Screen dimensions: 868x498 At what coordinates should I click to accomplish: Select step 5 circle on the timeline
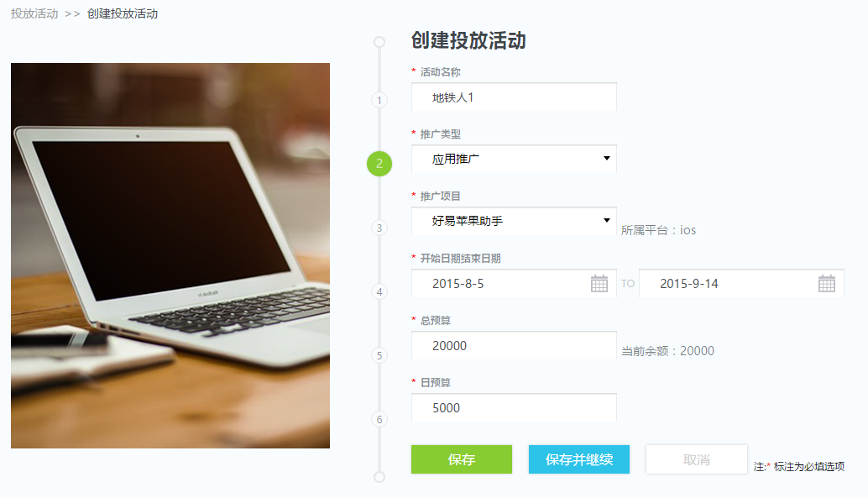[x=379, y=355]
